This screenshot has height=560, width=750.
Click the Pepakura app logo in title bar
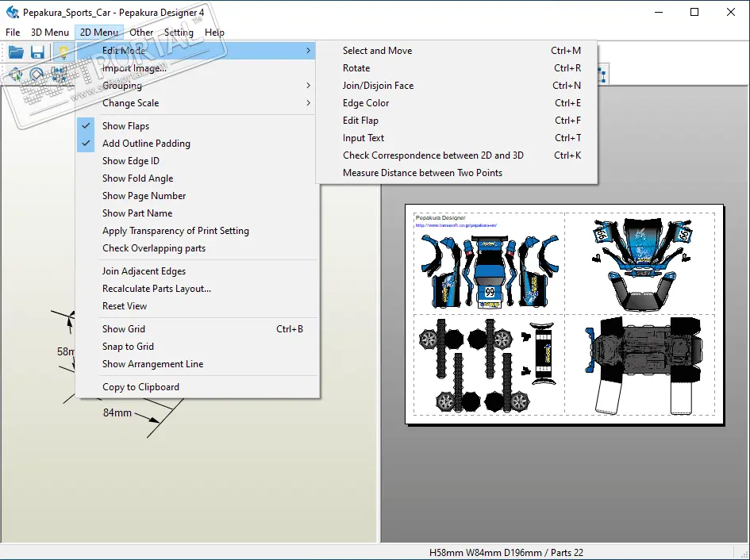click(12, 12)
